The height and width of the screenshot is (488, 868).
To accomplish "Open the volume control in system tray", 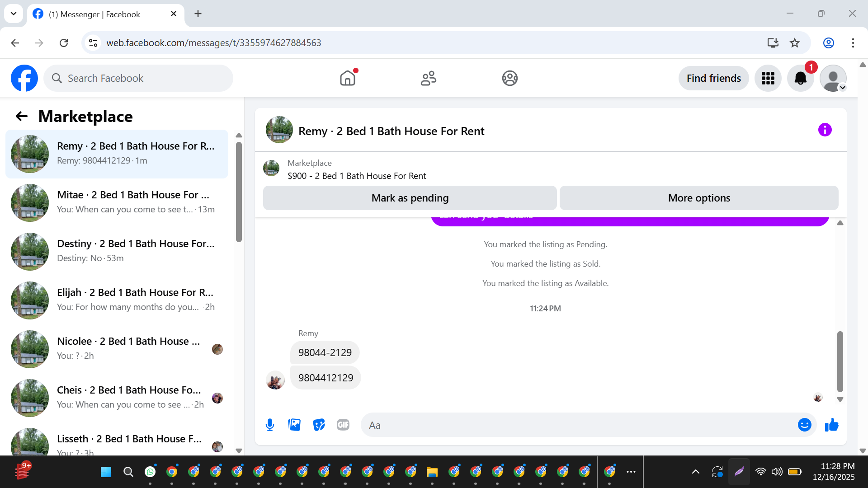I will (777, 472).
